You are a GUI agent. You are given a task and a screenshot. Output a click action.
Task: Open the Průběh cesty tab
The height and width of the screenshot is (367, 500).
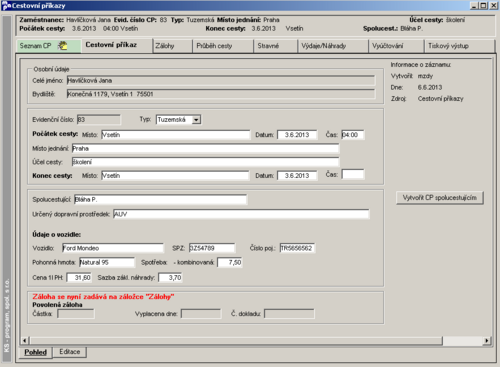pos(223,46)
